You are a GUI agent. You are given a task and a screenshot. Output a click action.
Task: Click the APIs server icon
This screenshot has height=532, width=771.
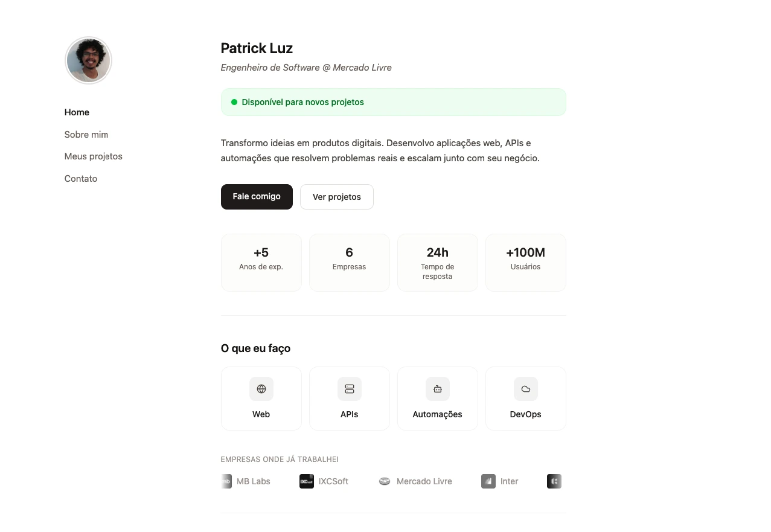pos(349,389)
